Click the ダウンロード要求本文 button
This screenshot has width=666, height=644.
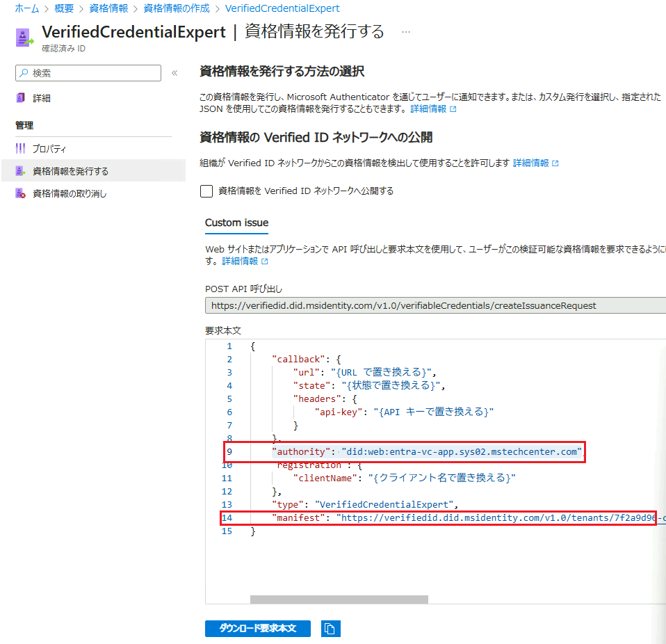coord(257,629)
